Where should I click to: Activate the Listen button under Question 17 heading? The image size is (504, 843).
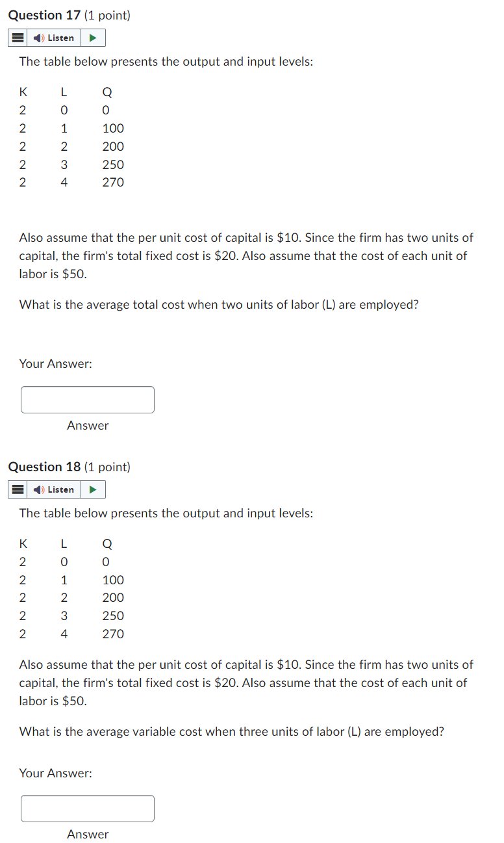[x=53, y=37]
